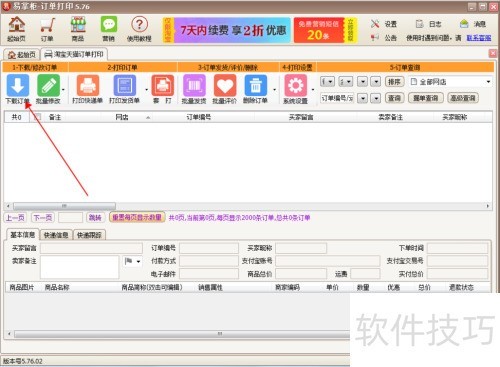Click the 销售属性 column header
The image size is (500, 367).
tap(210, 287)
